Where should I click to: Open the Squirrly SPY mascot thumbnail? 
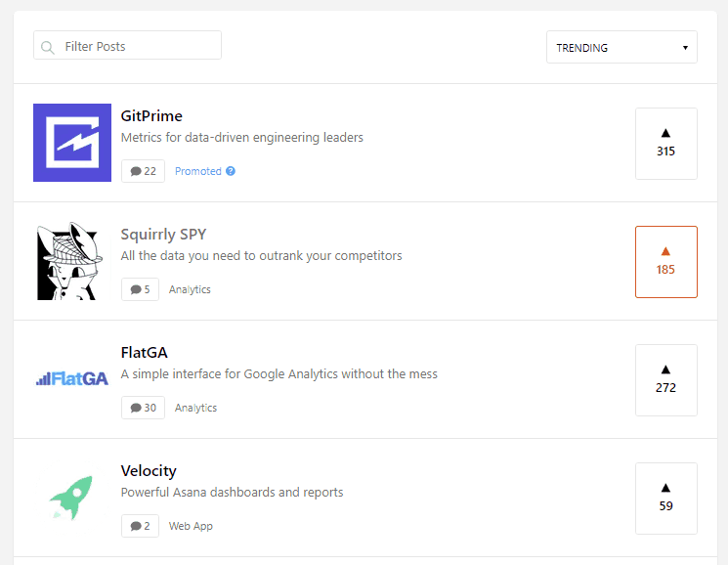point(72,261)
